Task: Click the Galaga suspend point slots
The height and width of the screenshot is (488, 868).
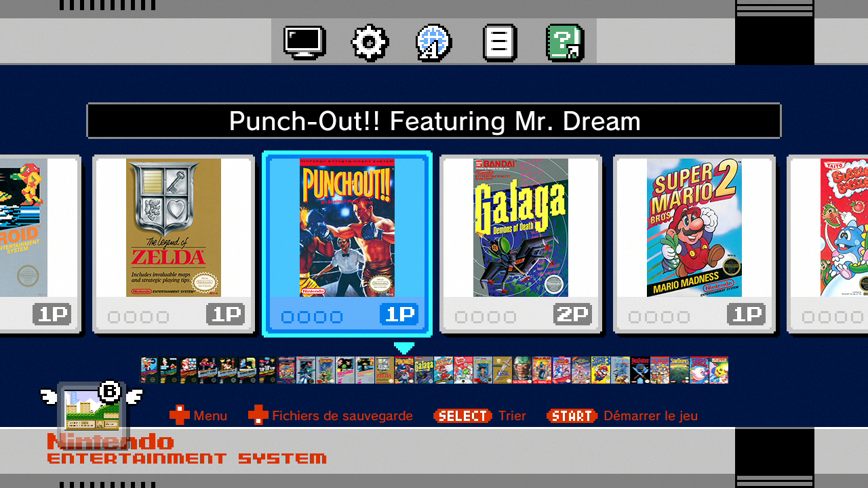Action: coord(486,317)
